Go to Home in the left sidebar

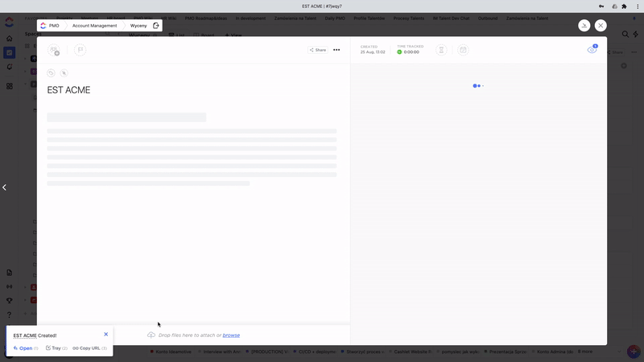click(10, 39)
